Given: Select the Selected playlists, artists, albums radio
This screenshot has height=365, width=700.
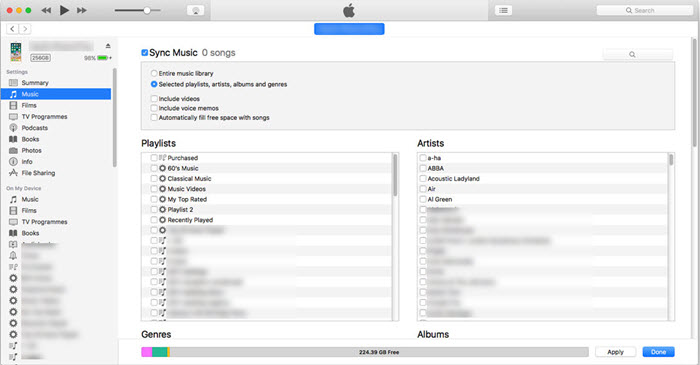Looking at the screenshot, I should coord(154,84).
